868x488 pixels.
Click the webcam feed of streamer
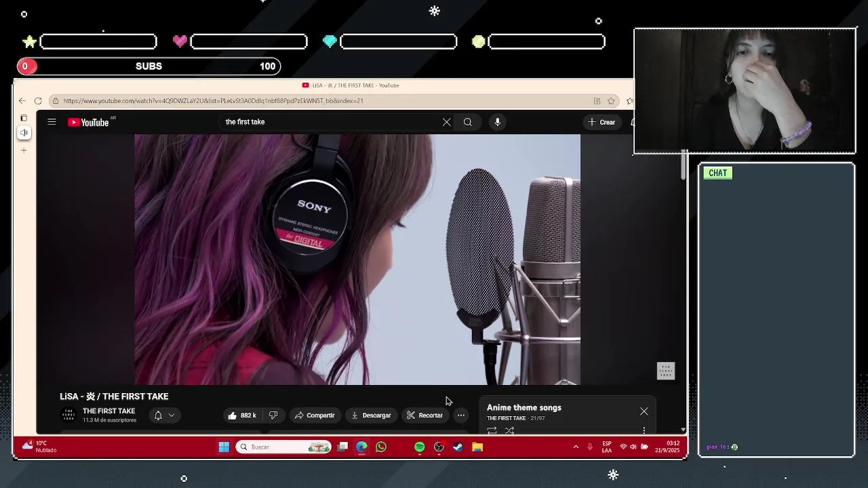pyautogui.click(x=745, y=91)
